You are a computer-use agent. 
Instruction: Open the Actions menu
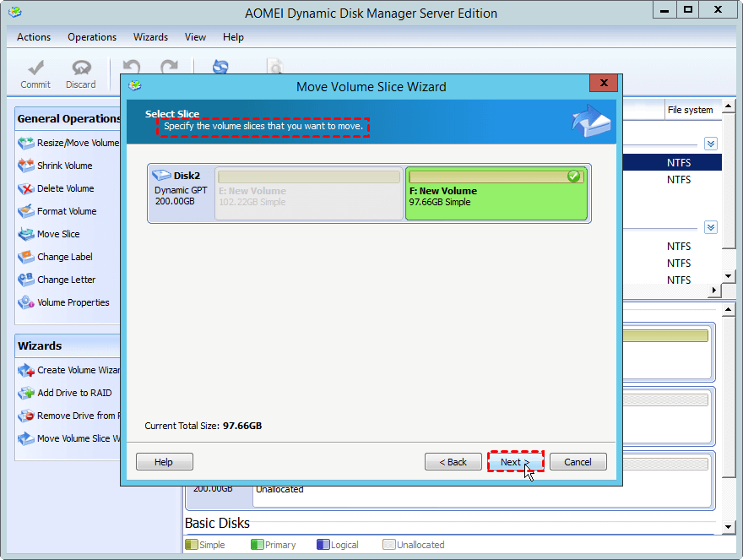pos(34,37)
